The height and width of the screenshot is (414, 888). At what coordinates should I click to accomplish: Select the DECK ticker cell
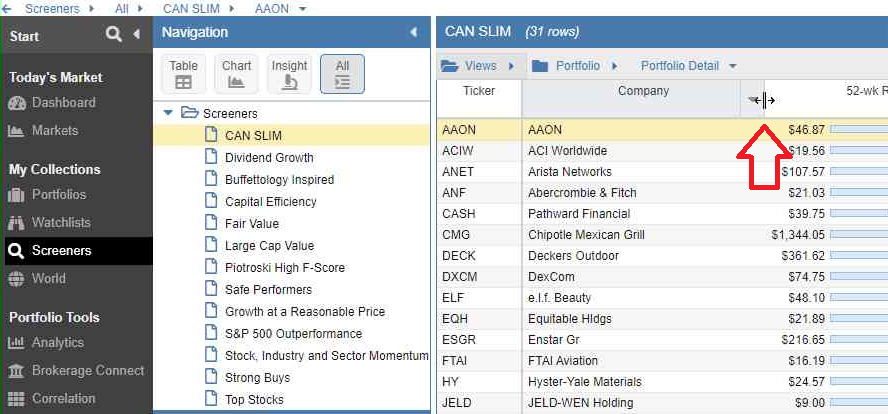point(479,255)
